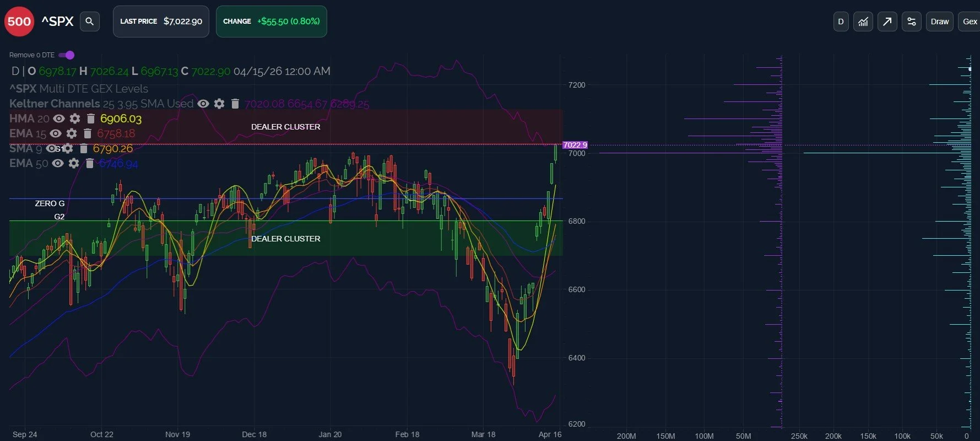Delete the HMA 20 indicator
Screen dimensions: 980x441
(x=91, y=119)
